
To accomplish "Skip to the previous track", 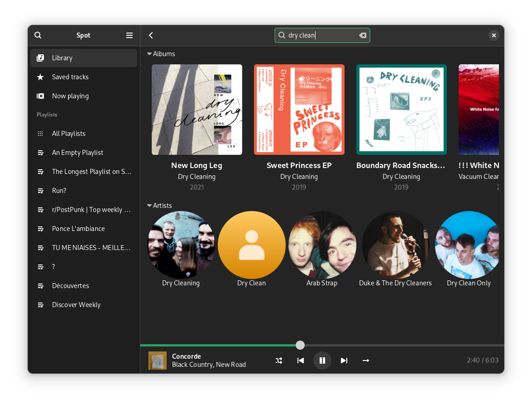I will click(x=301, y=361).
